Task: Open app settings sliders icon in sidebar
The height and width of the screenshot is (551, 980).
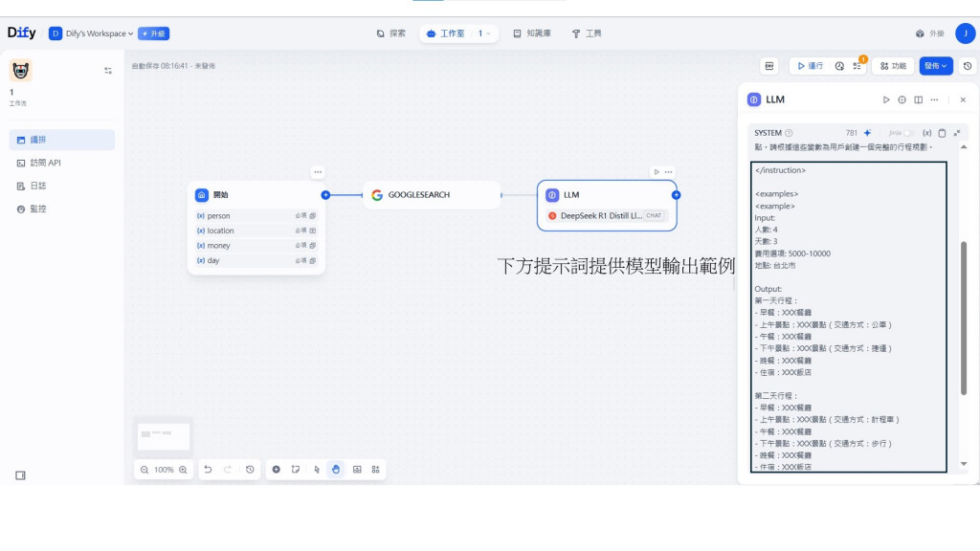Action: (108, 71)
